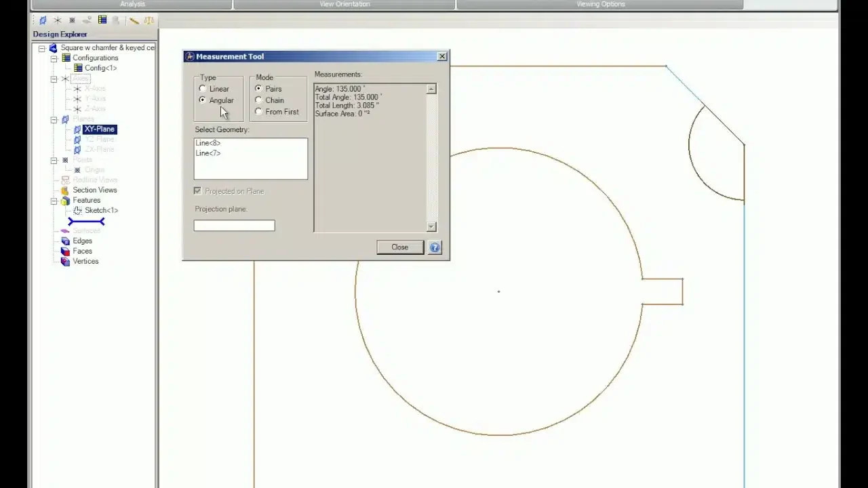Click the Measurement Tool title bar icon
This screenshot has height=488, width=868.
click(x=190, y=56)
